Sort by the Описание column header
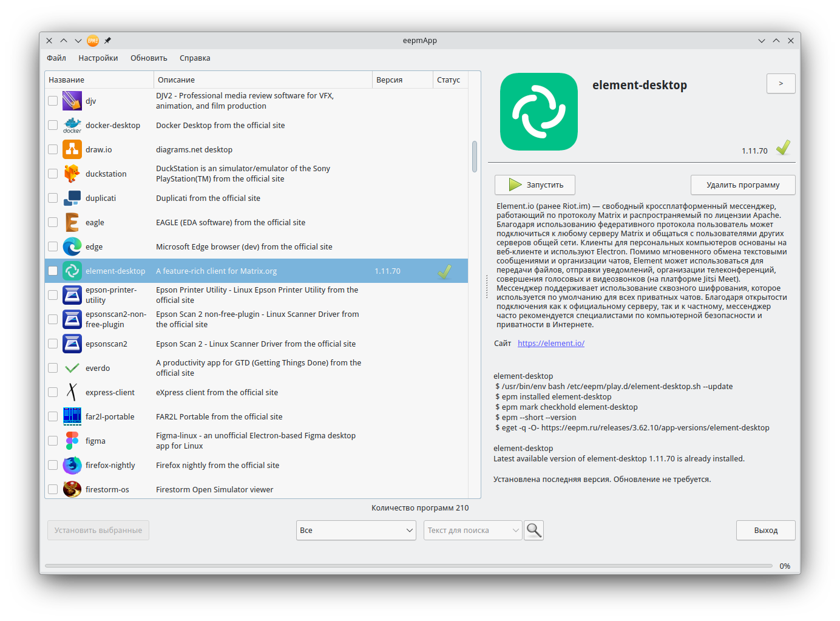The image size is (840, 621). coord(263,80)
